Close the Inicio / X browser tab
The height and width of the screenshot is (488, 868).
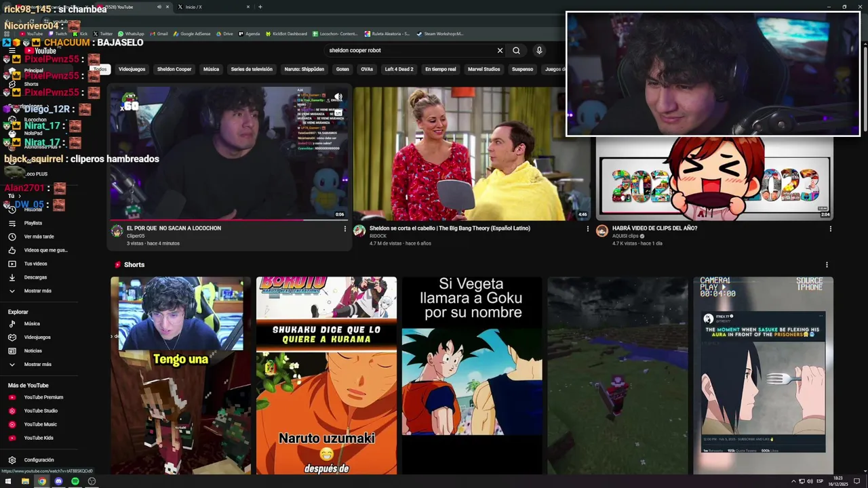(248, 7)
